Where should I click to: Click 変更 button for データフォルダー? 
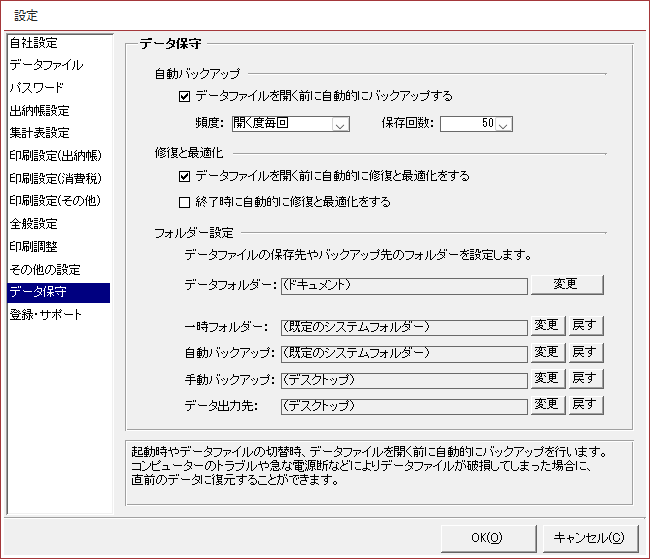coord(566,284)
